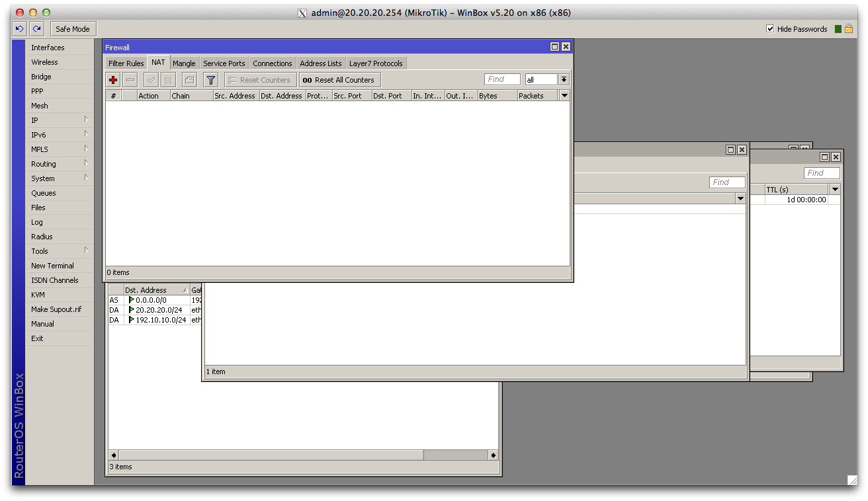
Task: Click the route list horizontal scrollbar left arrow
Action: click(x=113, y=455)
